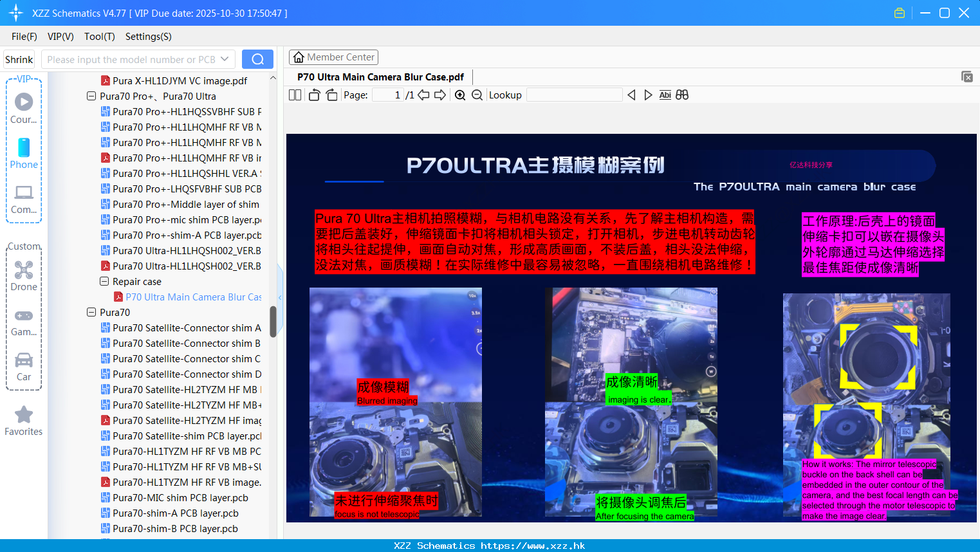Select P70 Ultra Main Camera Blur Case.pdf tab
This screenshot has height=552, width=980.
tap(380, 77)
